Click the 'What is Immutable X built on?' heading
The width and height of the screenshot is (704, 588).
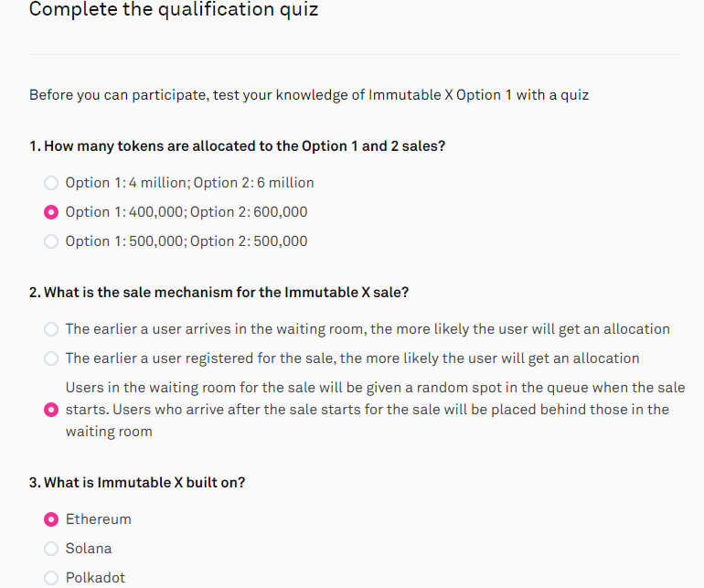tap(137, 483)
